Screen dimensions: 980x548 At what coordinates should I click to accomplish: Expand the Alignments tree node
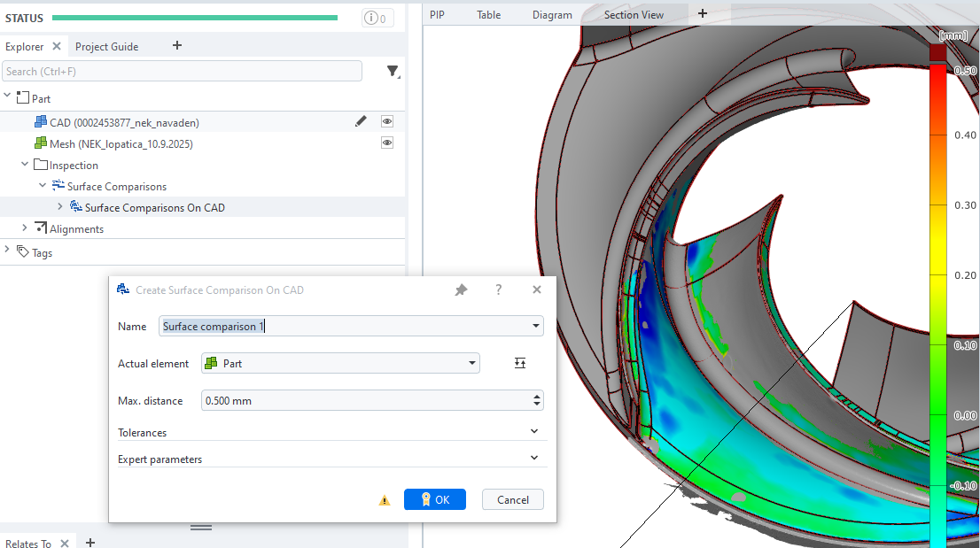pyautogui.click(x=25, y=228)
